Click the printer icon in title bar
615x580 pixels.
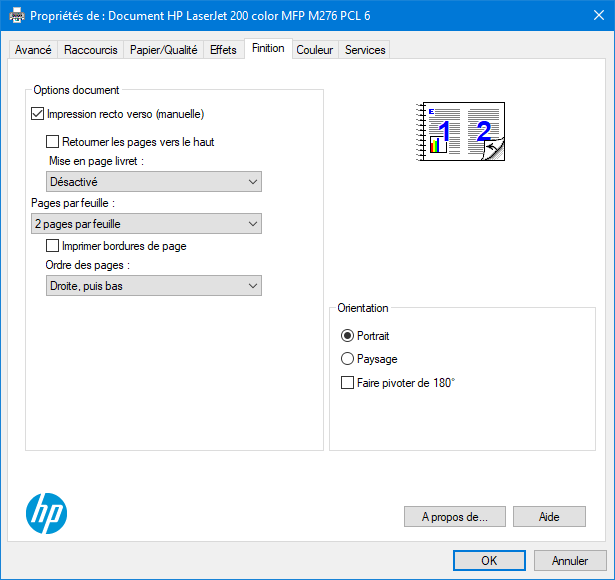17,16
